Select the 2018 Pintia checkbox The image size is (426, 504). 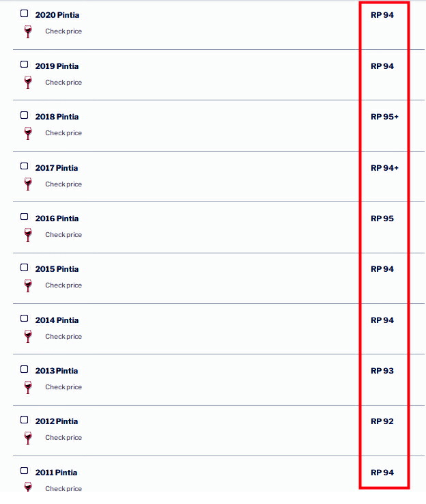[24, 115]
